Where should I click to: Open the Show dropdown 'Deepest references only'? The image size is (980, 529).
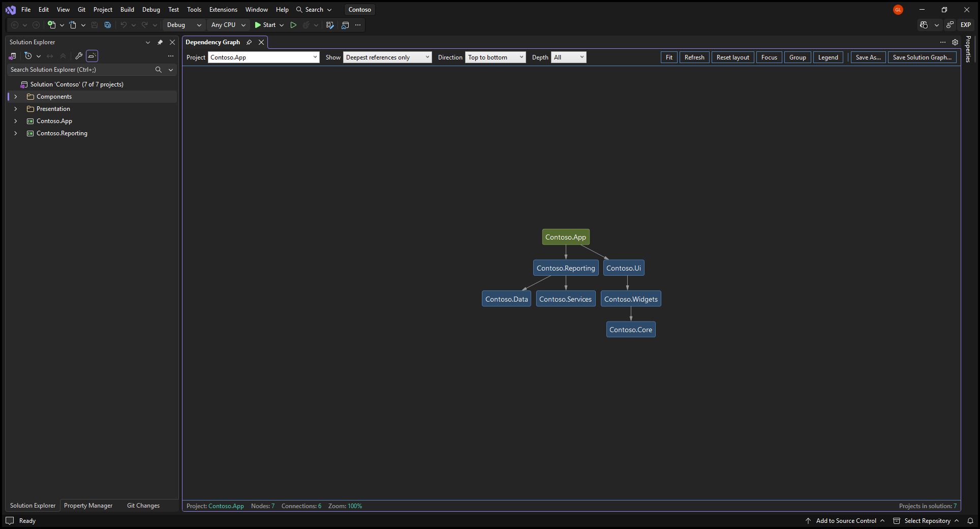pyautogui.click(x=387, y=57)
